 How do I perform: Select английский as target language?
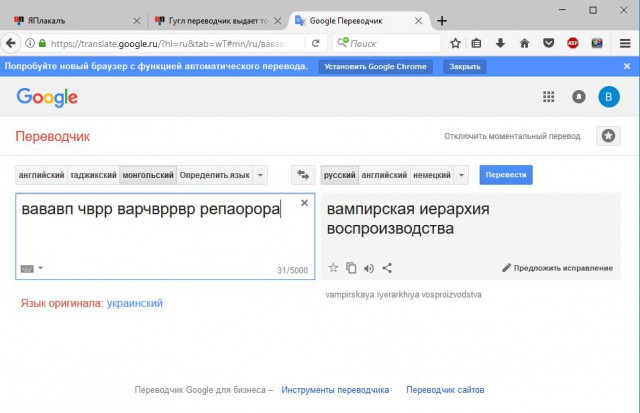click(x=384, y=175)
